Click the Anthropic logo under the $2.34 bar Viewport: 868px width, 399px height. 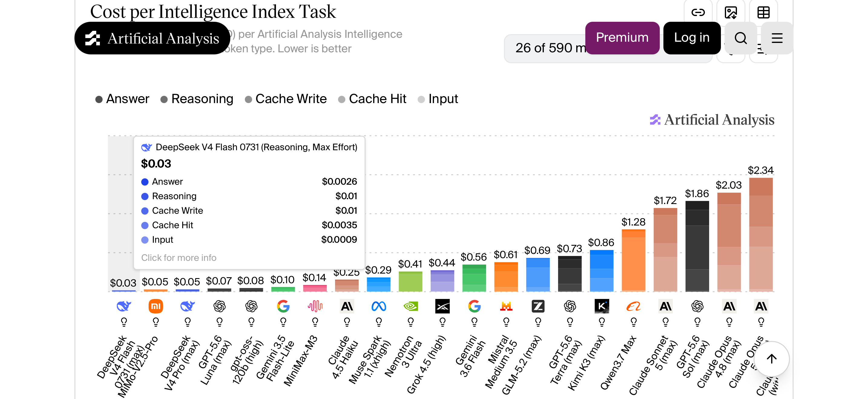click(x=761, y=306)
